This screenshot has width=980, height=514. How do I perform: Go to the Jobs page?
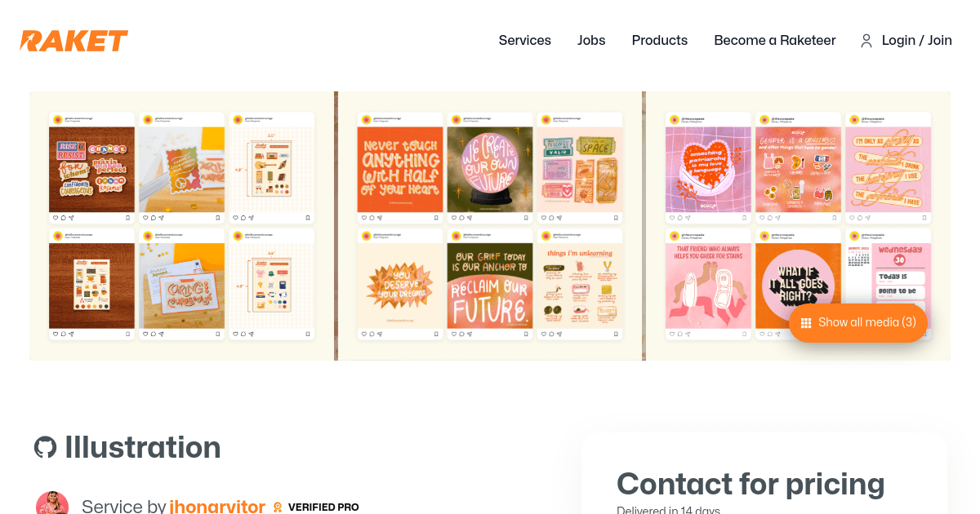[591, 40]
